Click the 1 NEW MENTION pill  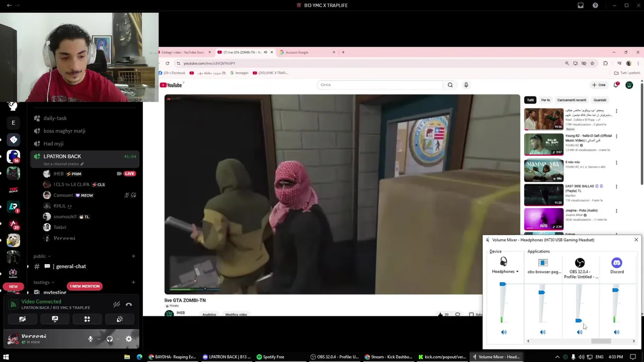pos(85,286)
